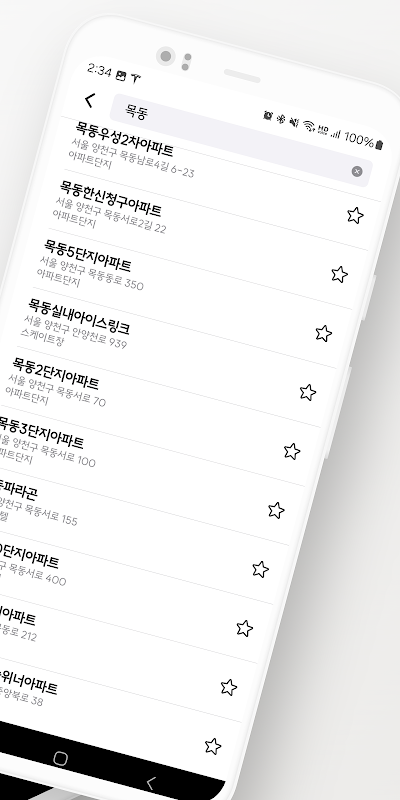
Task: Tap the back arrow beside the search field
Action: point(90,101)
